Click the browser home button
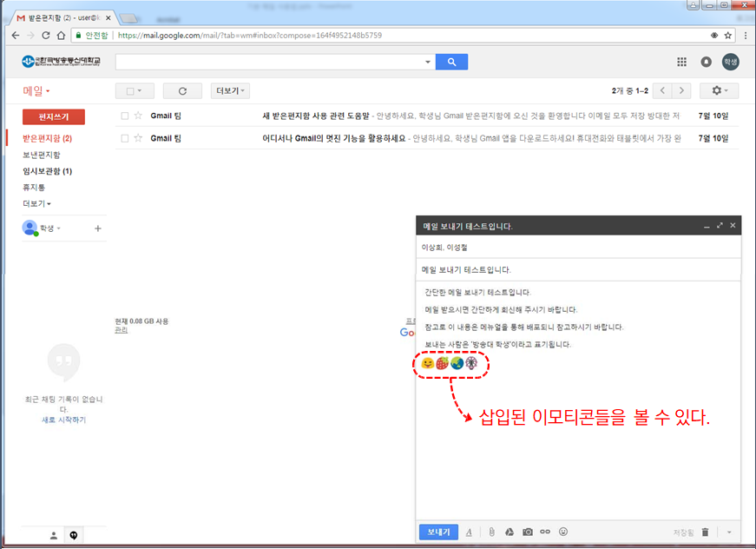 (61, 36)
